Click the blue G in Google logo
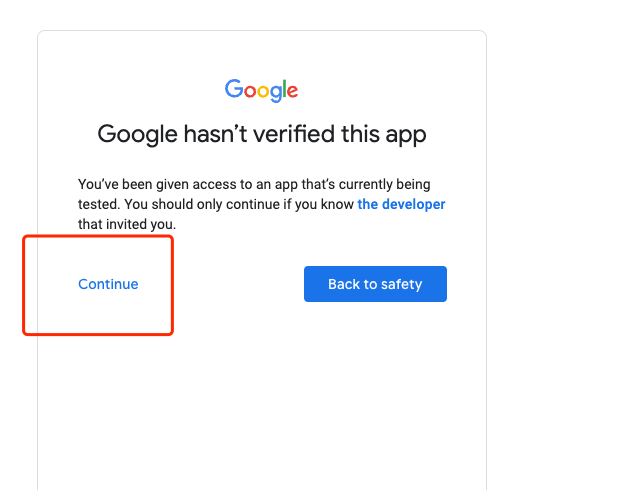 click(x=233, y=89)
